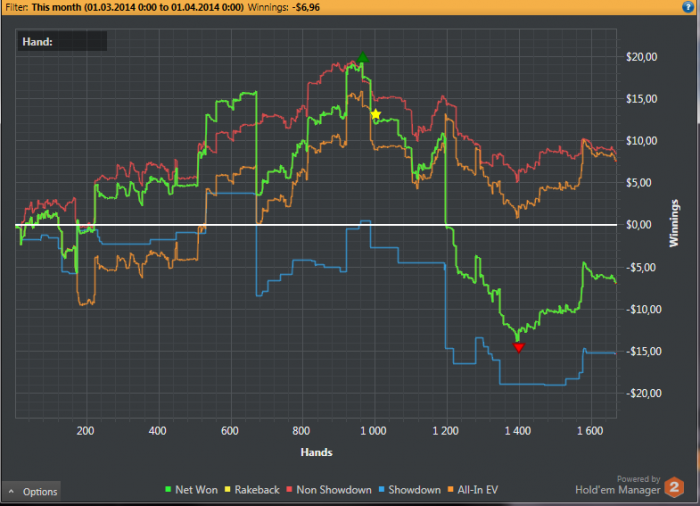Image resolution: width=700 pixels, height=506 pixels.
Task: Click the blue Showdown color square
Action: [382, 489]
